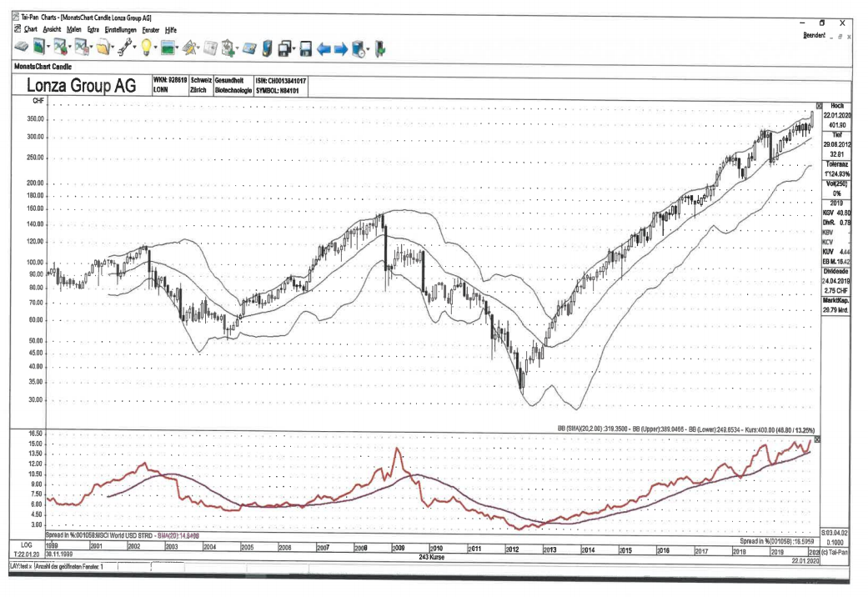This screenshot has height=597, width=868.
Task: Click the yellow light bulb toolbar icon
Action: (145, 48)
